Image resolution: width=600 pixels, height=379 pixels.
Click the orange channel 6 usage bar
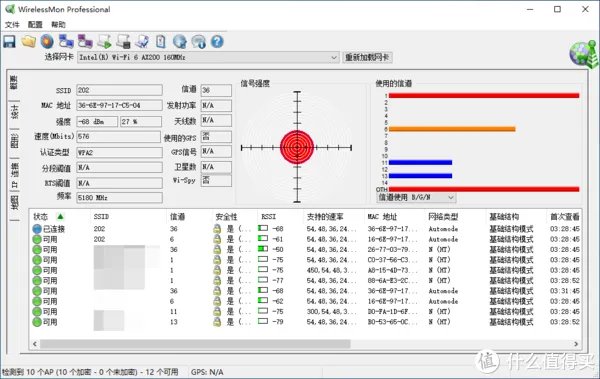452,129
